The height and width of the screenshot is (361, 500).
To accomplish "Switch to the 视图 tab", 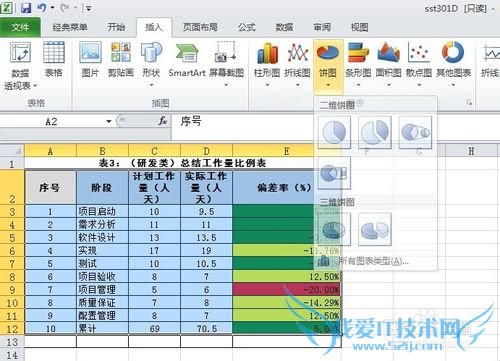I will [359, 27].
